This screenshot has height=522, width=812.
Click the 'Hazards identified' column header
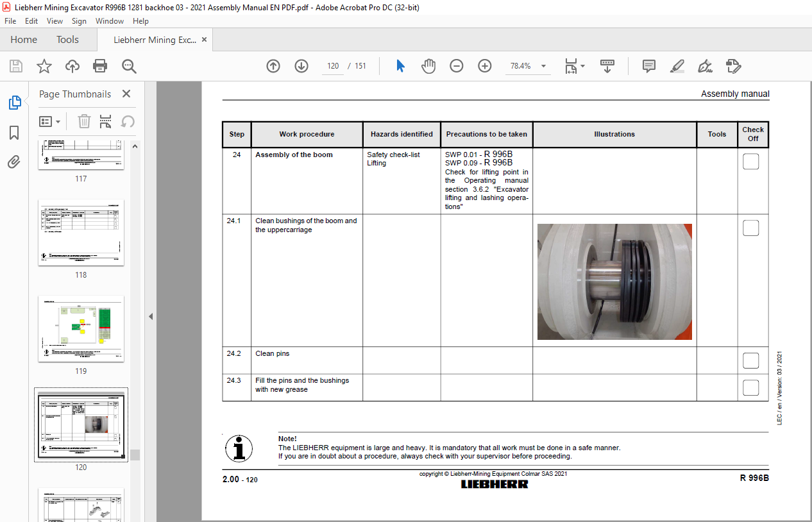coord(402,134)
